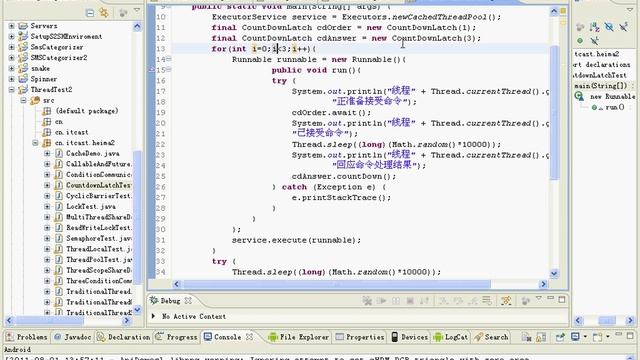Collapse the ThreadTest2 project
This screenshot has width=640, height=360.
coord(11,89)
